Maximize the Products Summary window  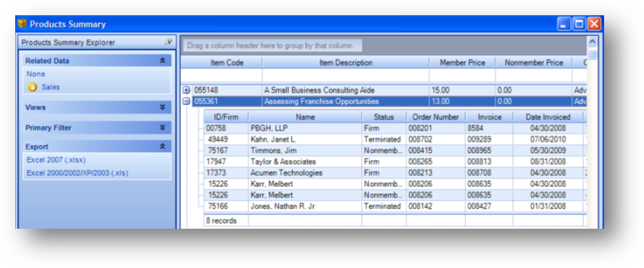point(579,24)
